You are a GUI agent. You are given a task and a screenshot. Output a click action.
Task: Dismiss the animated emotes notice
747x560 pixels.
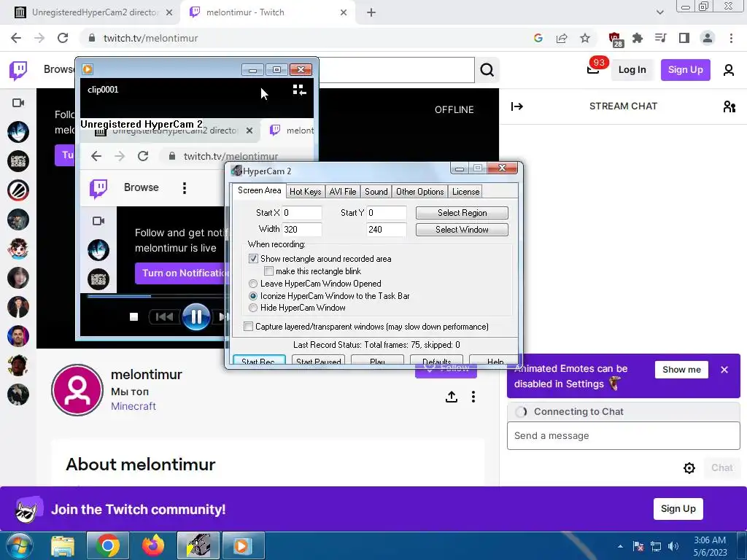point(724,370)
